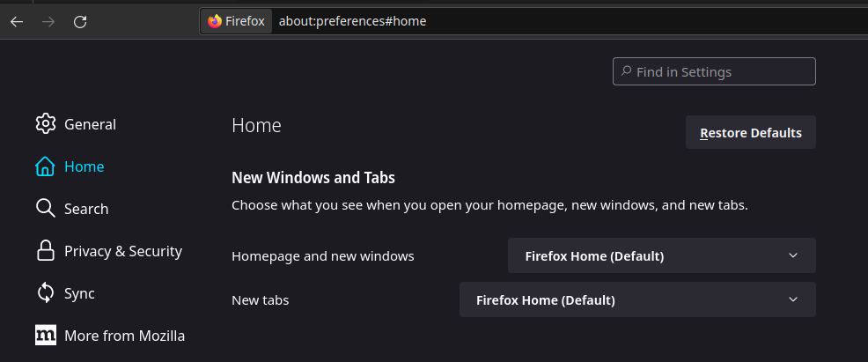Click the forward navigation arrow

coord(48,21)
